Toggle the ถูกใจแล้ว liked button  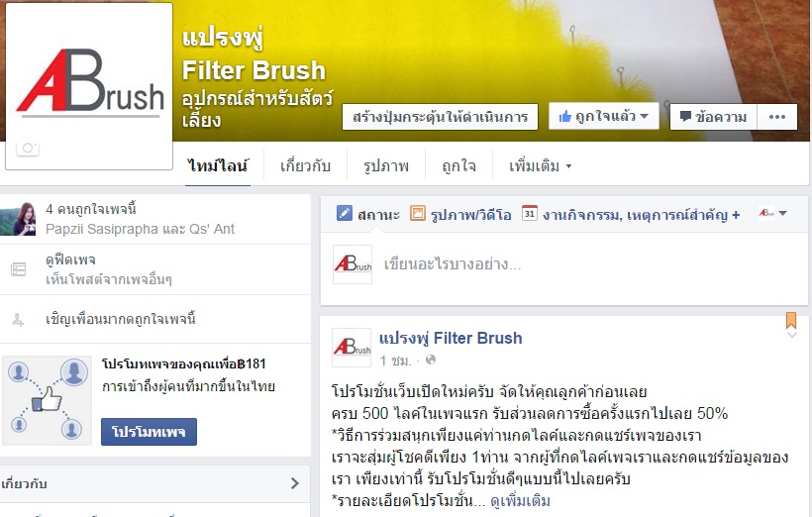pos(604,116)
